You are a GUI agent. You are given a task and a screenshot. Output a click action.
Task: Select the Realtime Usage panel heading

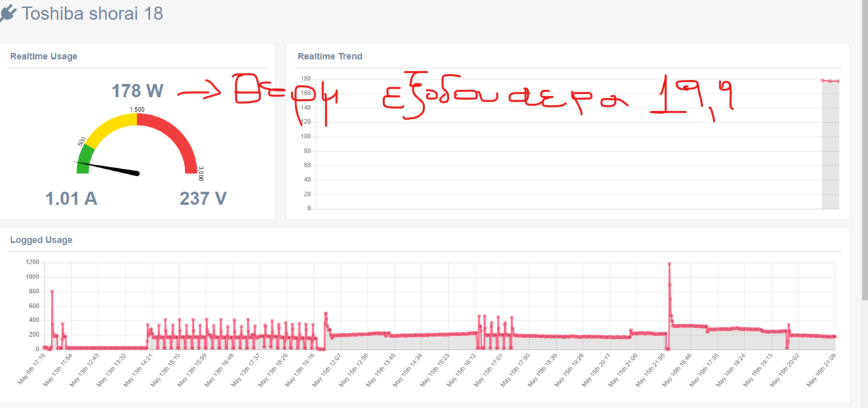43,56
